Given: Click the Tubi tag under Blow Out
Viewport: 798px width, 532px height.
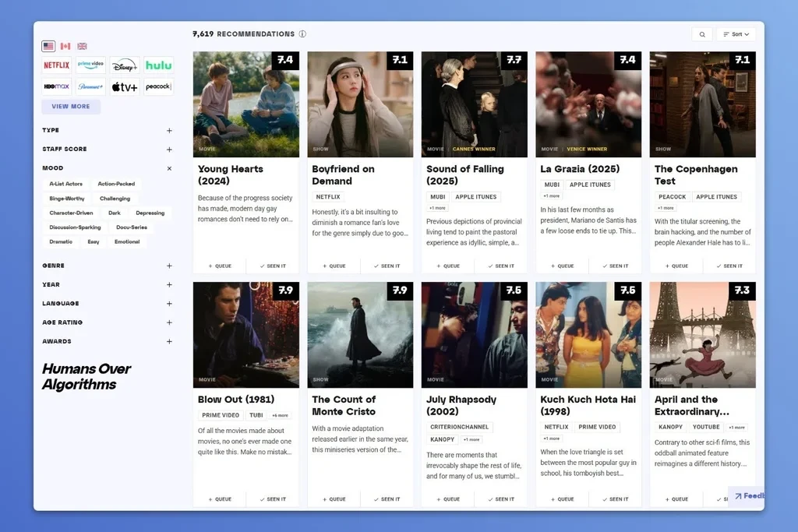Looking at the screenshot, I should [x=256, y=415].
